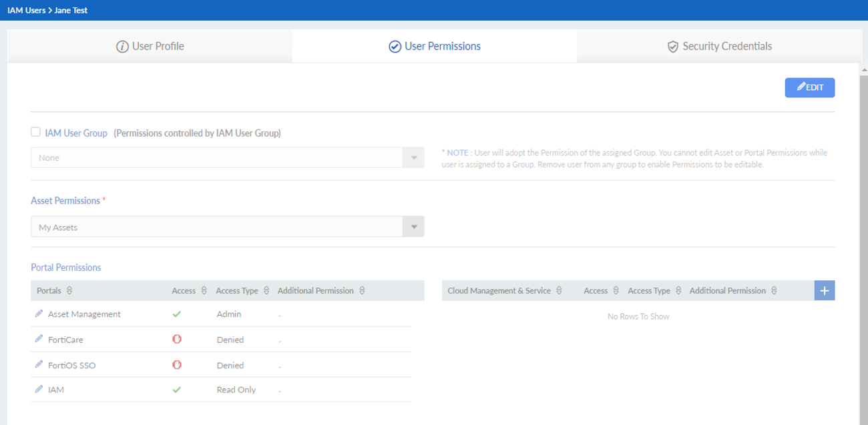Click the pencil icon beside Asset Management
This screenshot has width=868, height=425.
(x=39, y=314)
